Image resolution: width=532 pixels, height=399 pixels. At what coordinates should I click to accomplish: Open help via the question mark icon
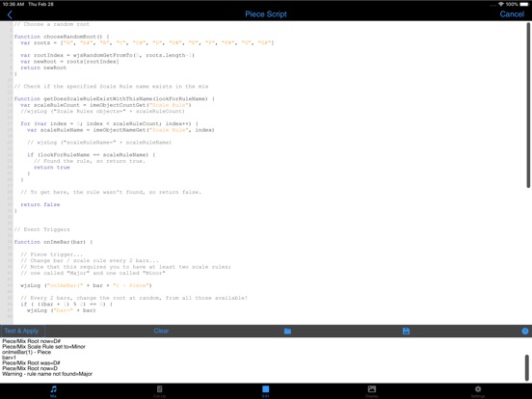(x=525, y=332)
